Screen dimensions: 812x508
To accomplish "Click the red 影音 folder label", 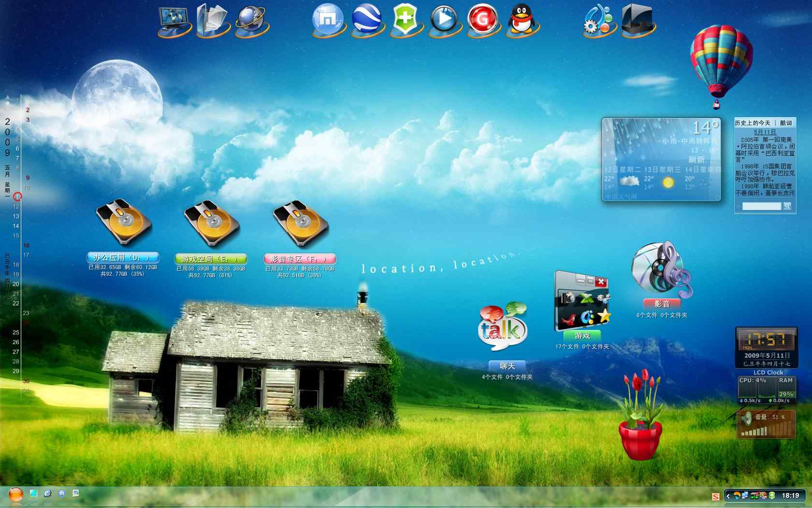I will [662, 304].
